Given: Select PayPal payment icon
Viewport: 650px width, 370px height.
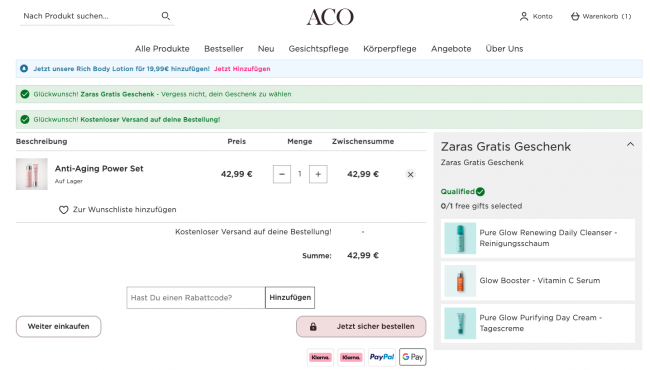Looking at the screenshot, I should pyautogui.click(x=382, y=357).
